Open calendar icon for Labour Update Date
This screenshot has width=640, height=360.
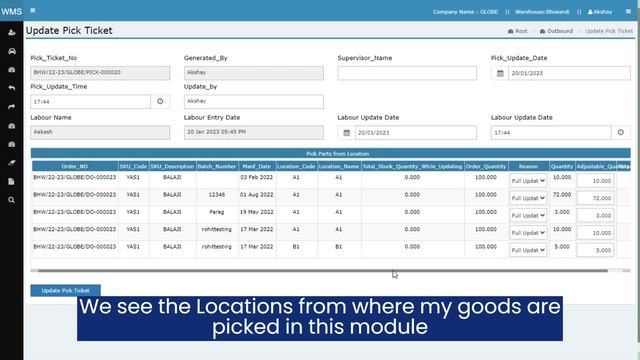coord(347,133)
